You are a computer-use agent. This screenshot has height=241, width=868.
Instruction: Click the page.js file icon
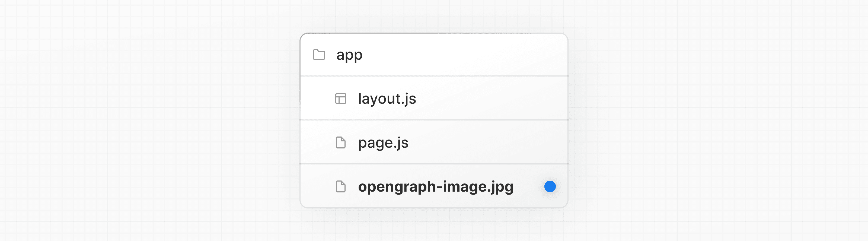[341, 142]
